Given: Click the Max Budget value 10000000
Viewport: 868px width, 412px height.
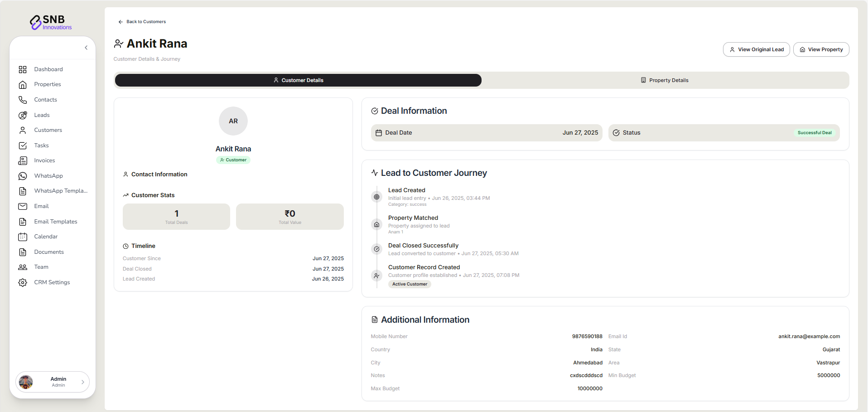Looking at the screenshot, I should pyautogui.click(x=590, y=388).
